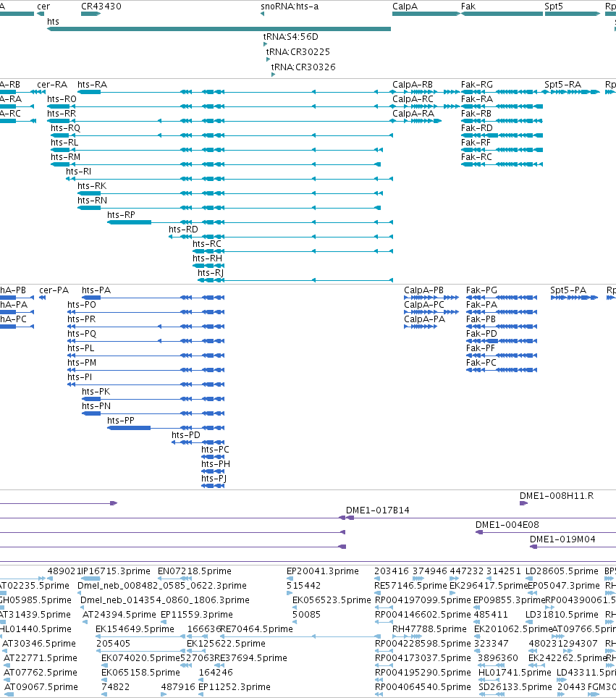This screenshot has height=698, width=616.
Task: Select the Fak-RC transcript label
Action: [477, 157]
